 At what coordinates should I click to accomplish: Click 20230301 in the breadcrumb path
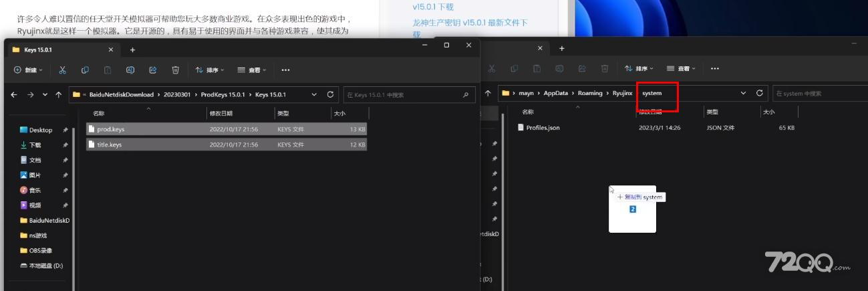tap(177, 95)
